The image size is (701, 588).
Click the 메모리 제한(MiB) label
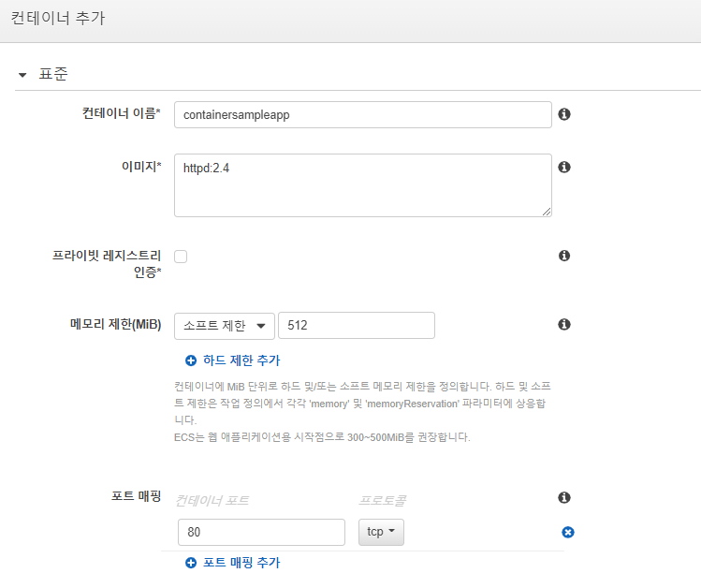(115, 324)
